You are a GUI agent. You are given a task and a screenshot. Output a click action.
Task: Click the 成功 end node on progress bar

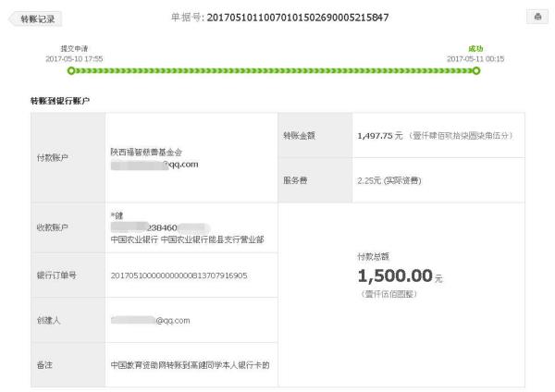pos(475,70)
